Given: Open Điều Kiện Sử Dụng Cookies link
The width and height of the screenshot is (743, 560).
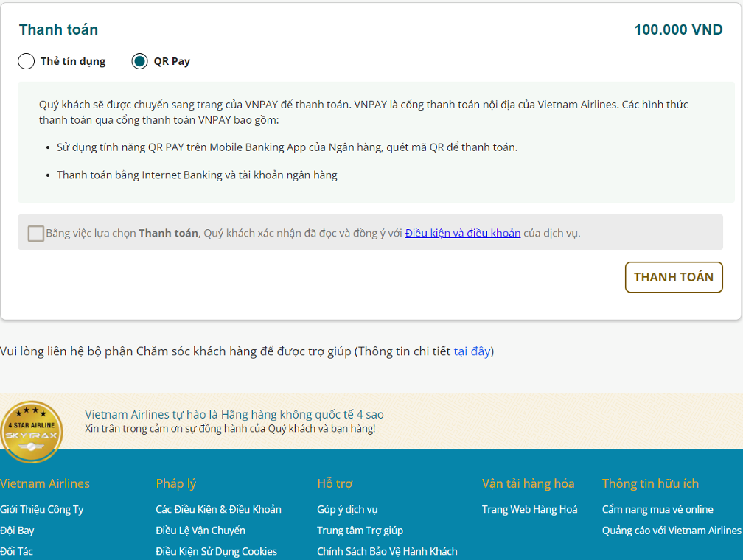Looking at the screenshot, I should [216, 551].
